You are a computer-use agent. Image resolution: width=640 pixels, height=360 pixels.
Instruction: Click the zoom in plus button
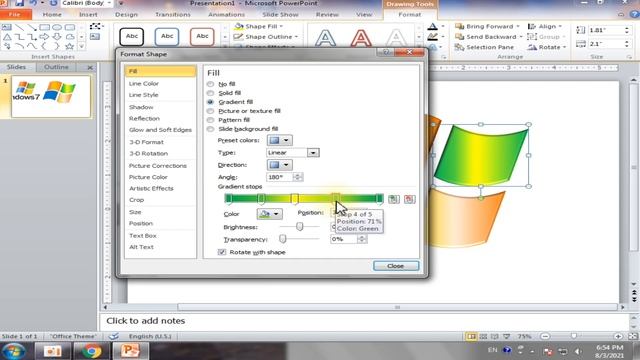(618, 336)
